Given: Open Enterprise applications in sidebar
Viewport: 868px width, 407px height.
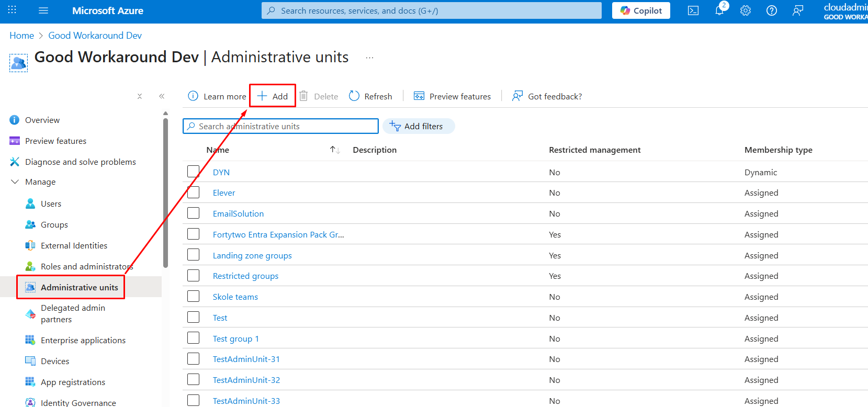Looking at the screenshot, I should (x=83, y=341).
